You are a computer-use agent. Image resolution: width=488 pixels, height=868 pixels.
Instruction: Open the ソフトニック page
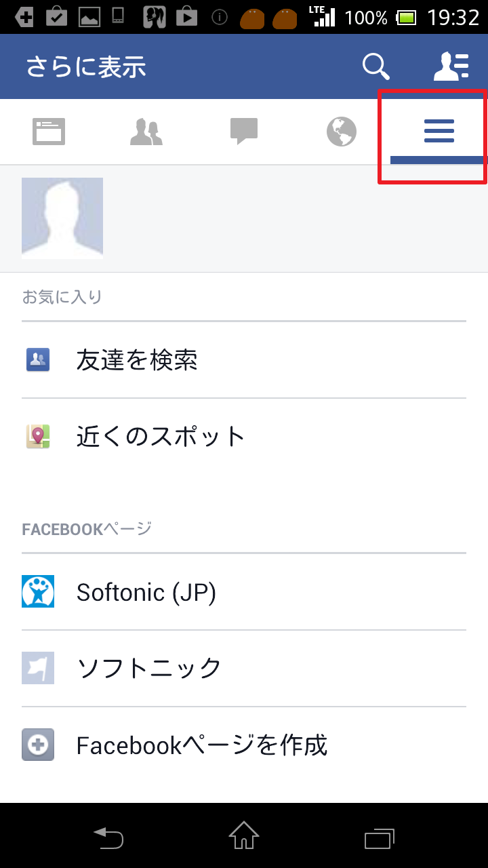pos(149,668)
